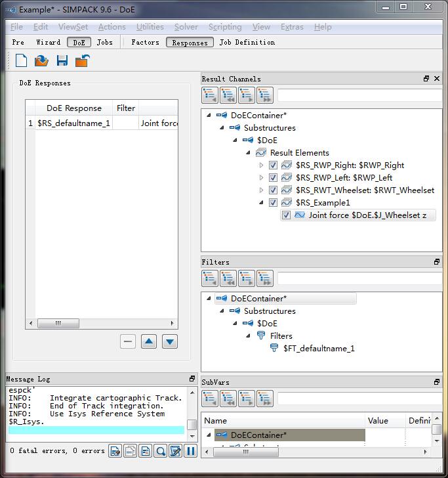Click the document icon left of the magnifier
The height and width of the screenshot is (478, 448).
click(x=145, y=451)
